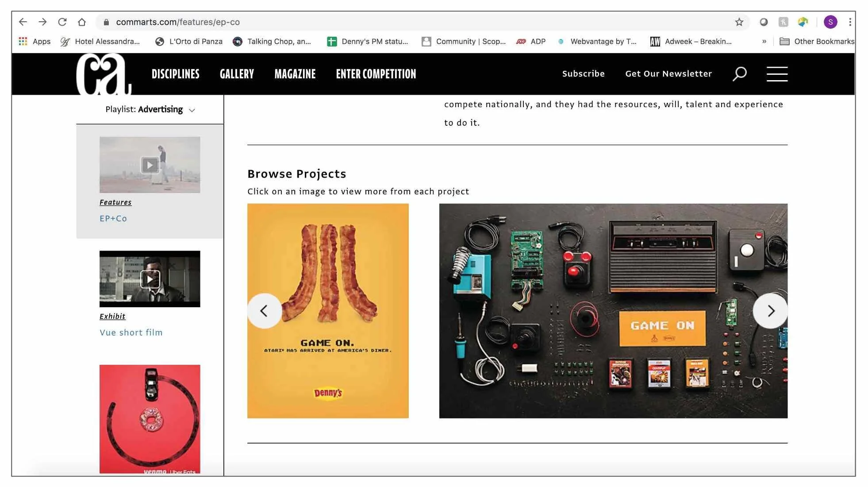Click the Communication Arts CA logo
Image resolution: width=868 pixels, height=487 pixels.
(103, 74)
